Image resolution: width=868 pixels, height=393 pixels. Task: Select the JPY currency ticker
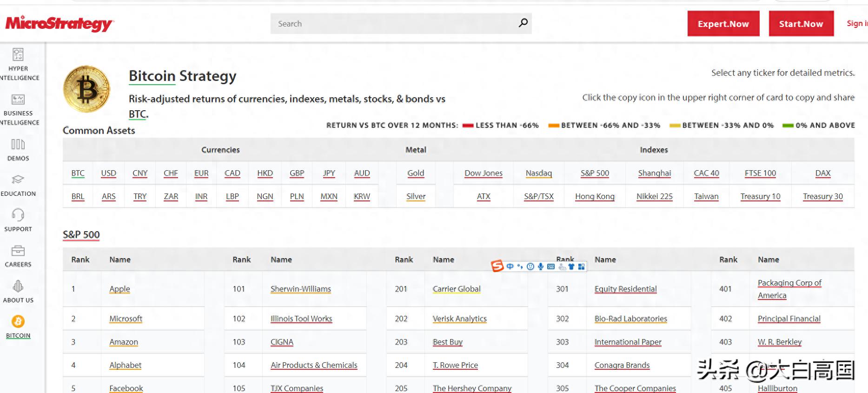[329, 173]
